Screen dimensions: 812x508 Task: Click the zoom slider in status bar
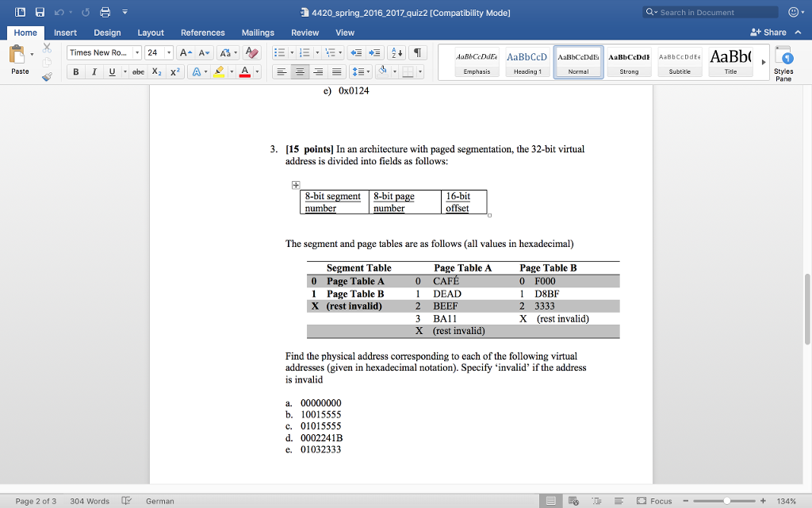pos(722,501)
